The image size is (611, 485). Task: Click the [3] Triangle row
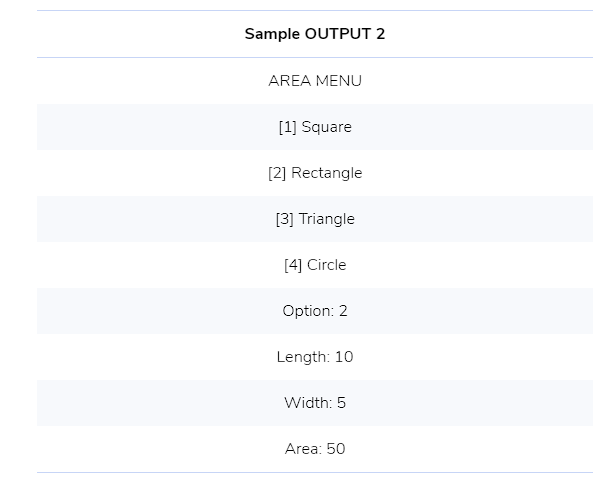(315, 219)
